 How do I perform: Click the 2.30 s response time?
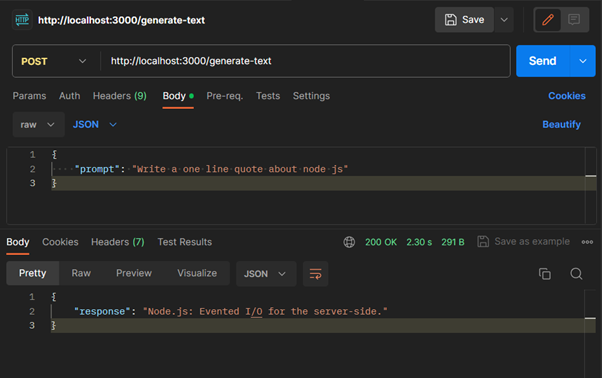(x=419, y=242)
